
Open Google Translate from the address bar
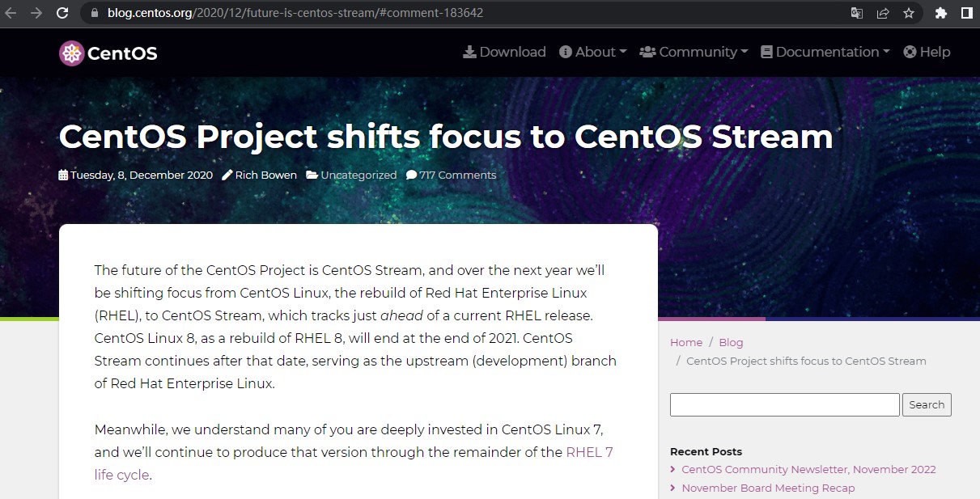(x=856, y=13)
